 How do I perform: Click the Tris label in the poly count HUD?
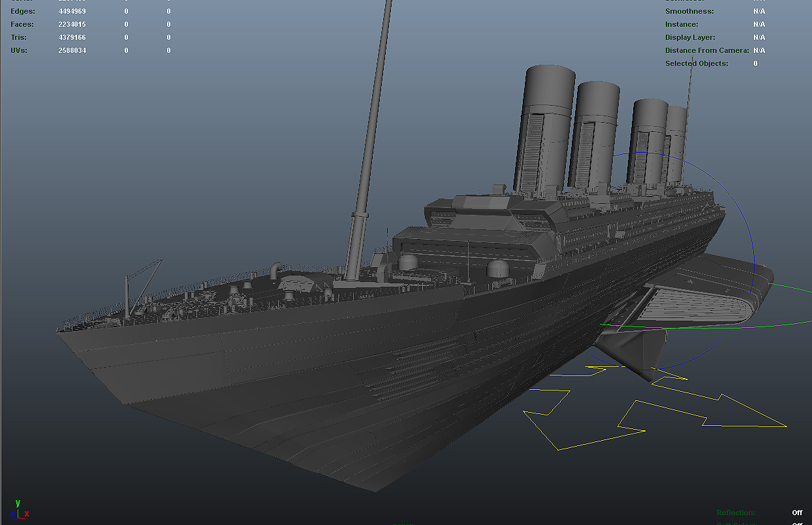pos(18,37)
